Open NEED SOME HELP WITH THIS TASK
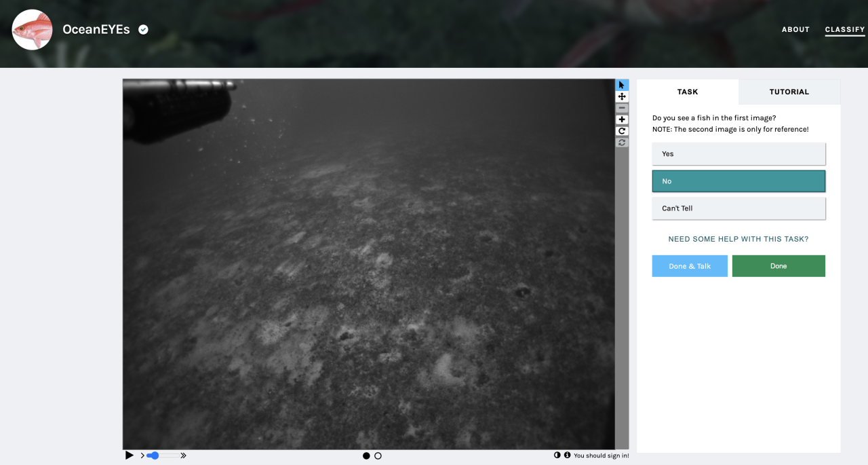Image resolution: width=868 pixels, height=465 pixels. tap(738, 239)
